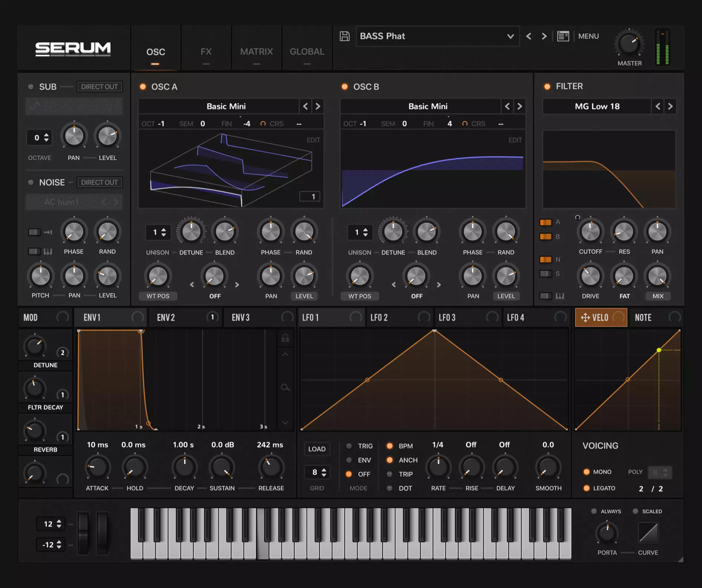Click the envelope lock icon

click(x=285, y=338)
